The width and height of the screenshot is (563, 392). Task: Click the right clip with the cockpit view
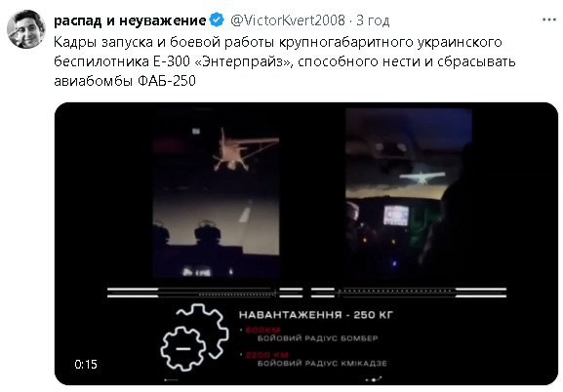click(409, 193)
